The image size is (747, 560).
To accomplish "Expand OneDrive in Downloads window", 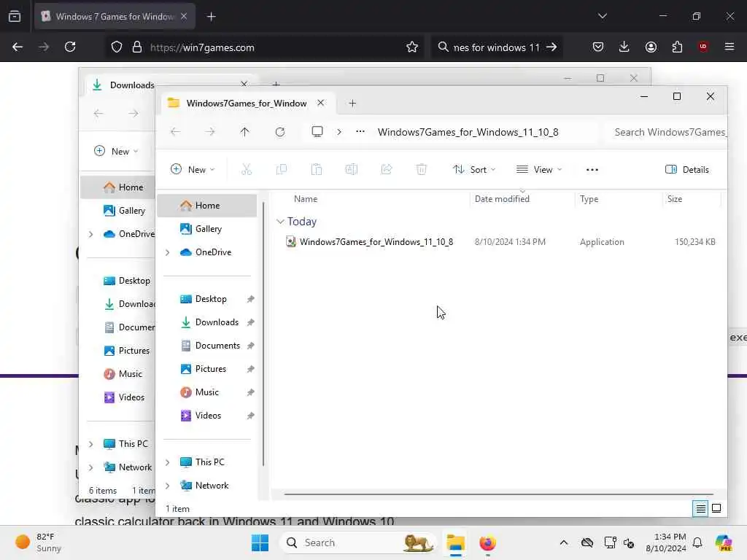I will point(91,234).
